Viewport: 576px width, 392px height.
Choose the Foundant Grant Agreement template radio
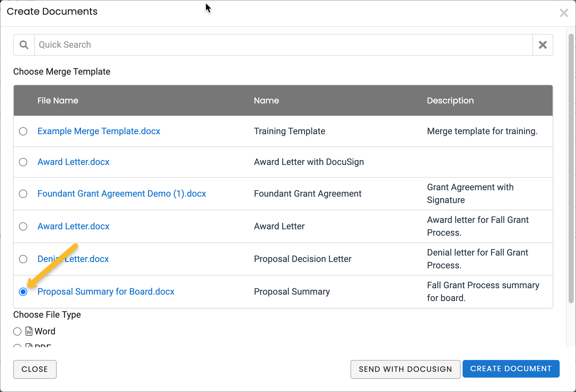tap(23, 194)
